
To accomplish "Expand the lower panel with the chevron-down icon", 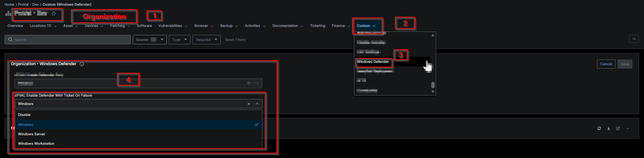I will pyautogui.click(x=628, y=128).
